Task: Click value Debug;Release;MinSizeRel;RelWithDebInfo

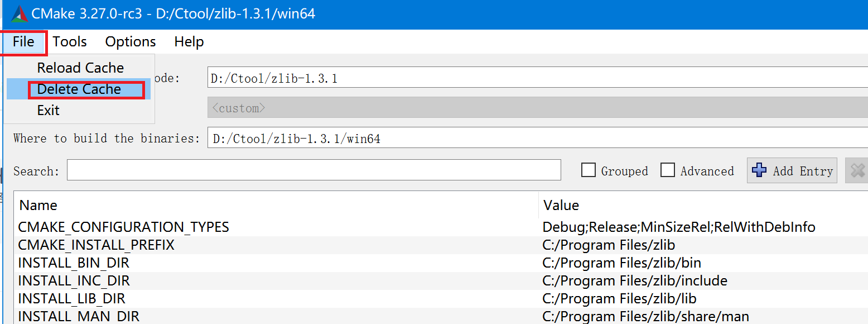Action: (679, 227)
